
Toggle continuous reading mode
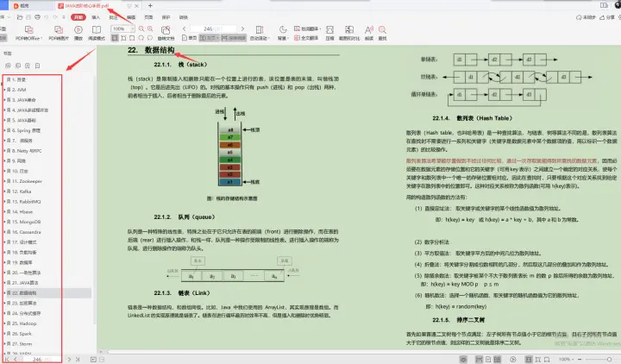234,38
